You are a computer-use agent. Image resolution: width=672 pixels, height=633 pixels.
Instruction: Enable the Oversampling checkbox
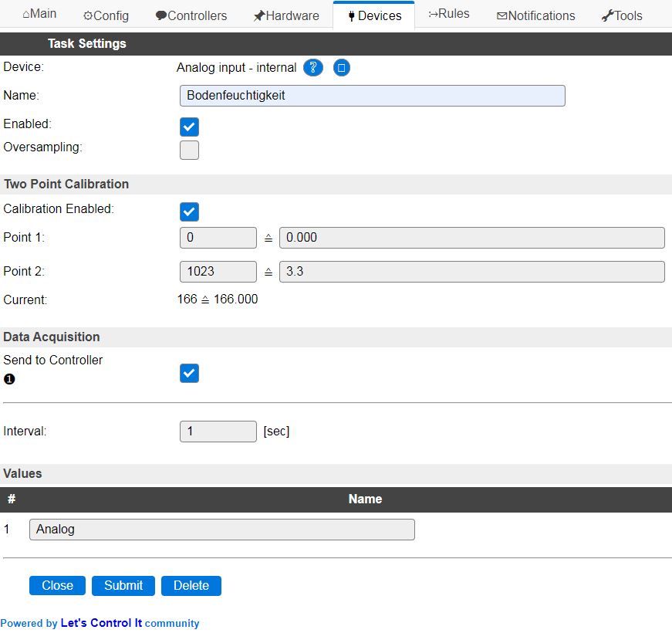point(189,150)
